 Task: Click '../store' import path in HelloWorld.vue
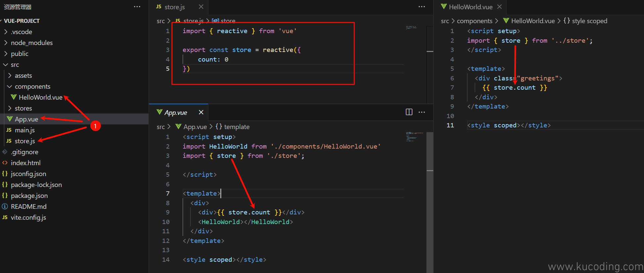pyautogui.click(x=570, y=40)
